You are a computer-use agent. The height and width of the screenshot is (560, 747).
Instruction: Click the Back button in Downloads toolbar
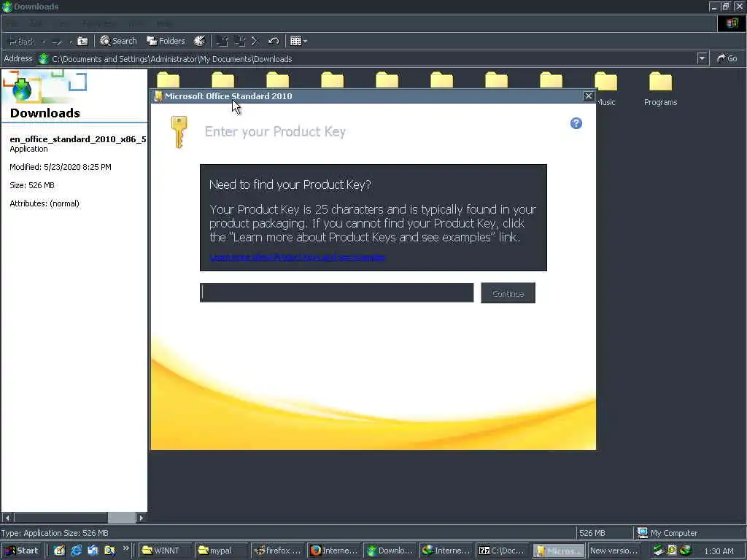21,42
